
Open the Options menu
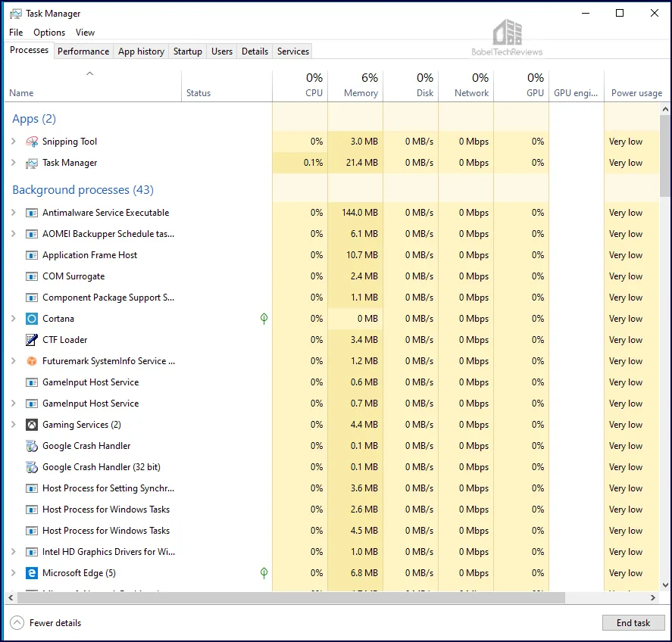(49, 33)
